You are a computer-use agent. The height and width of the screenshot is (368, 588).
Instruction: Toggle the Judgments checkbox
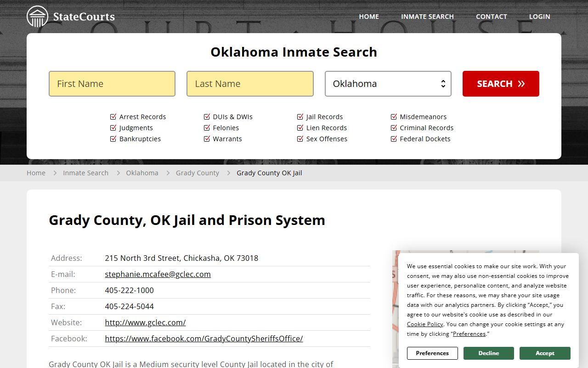[113, 128]
